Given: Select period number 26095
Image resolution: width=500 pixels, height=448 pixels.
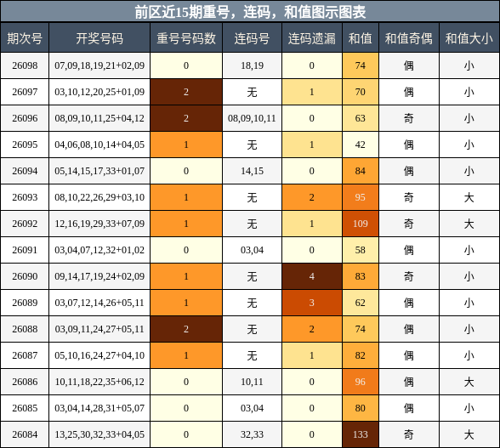Looking at the screenshot, I should [x=25, y=145].
